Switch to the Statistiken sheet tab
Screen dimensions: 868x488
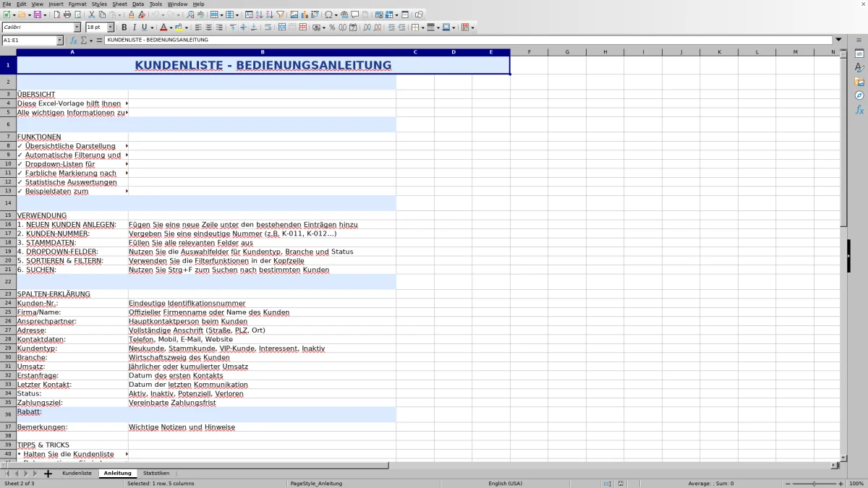pyautogui.click(x=156, y=473)
